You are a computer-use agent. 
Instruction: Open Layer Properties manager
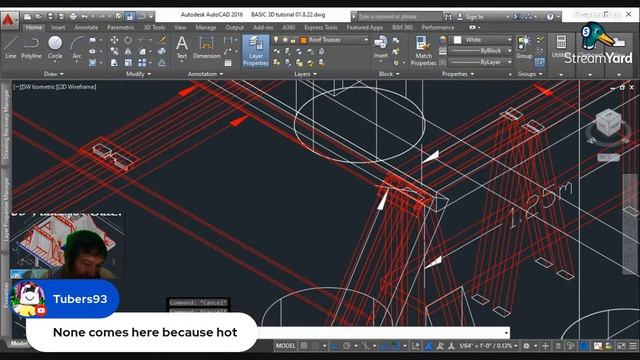[x=256, y=51]
